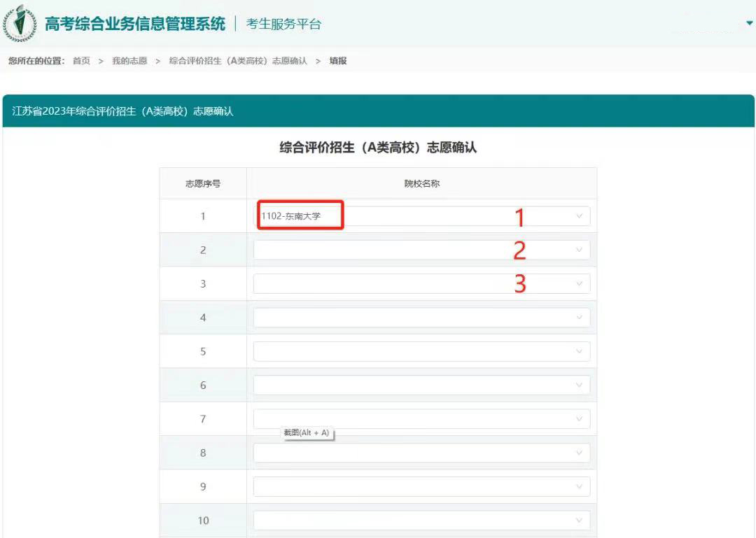Screen dimensions: 756x538
Task: Click the chevron icon in choice 7 row
Action: click(x=579, y=419)
